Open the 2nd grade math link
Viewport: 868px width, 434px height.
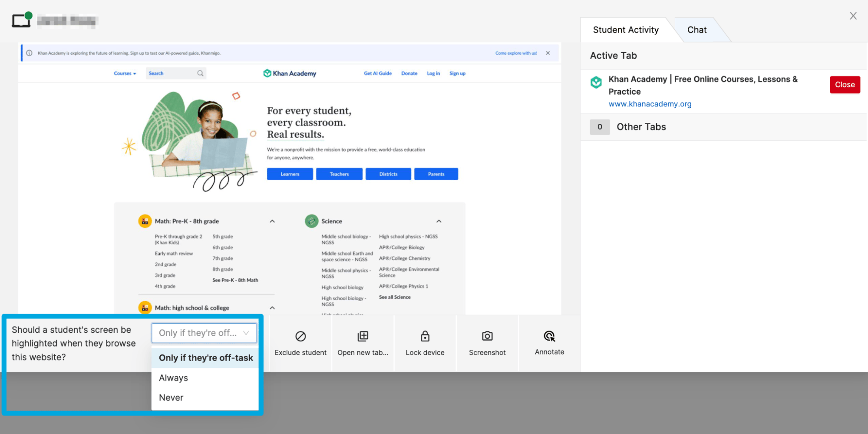click(x=165, y=265)
